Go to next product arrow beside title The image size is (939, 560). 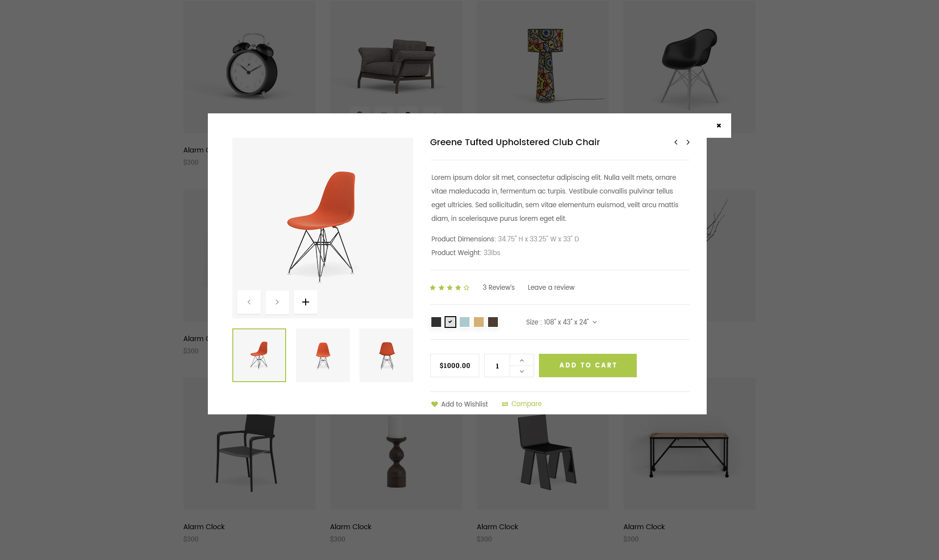pos(688,142)
